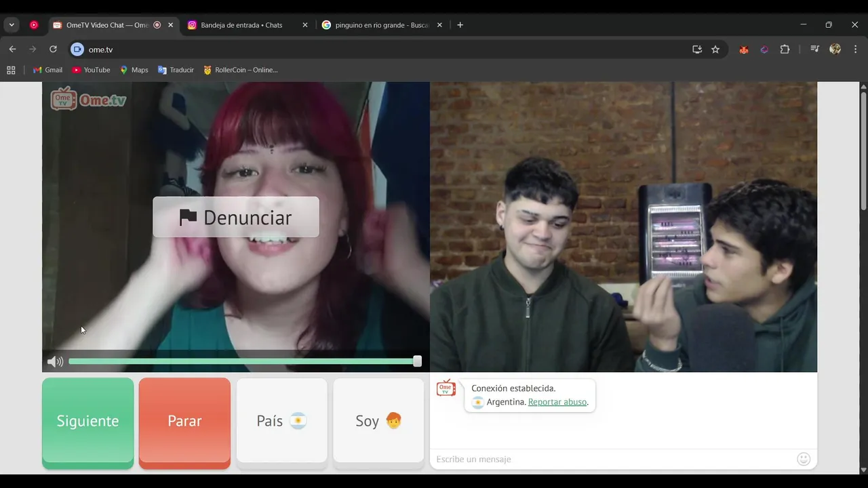Click the Reportar abuso link

pyautogui.click(x=557, y=402)
